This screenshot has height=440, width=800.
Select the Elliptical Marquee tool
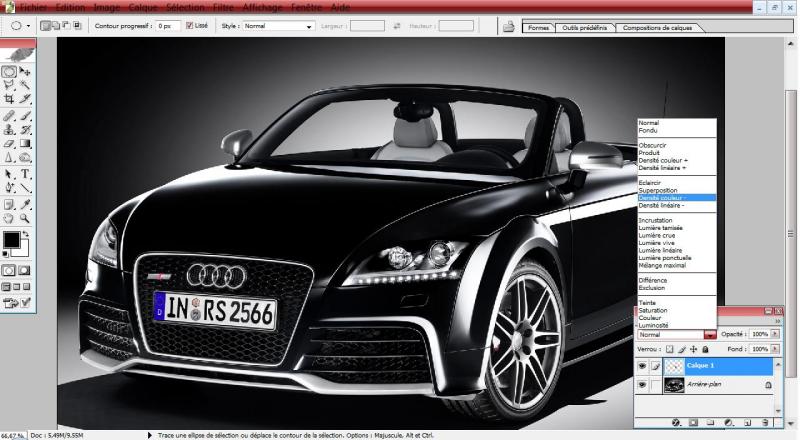coord(9,71)
